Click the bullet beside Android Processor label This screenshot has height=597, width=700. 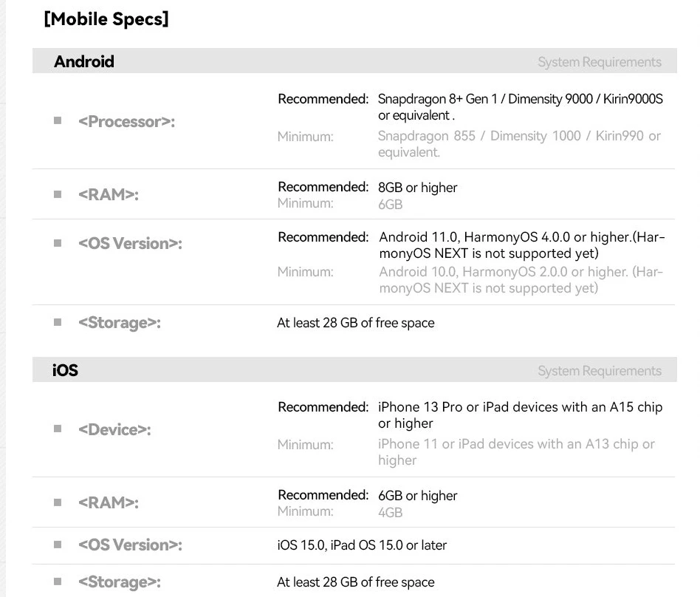click(x=58, y=120)
